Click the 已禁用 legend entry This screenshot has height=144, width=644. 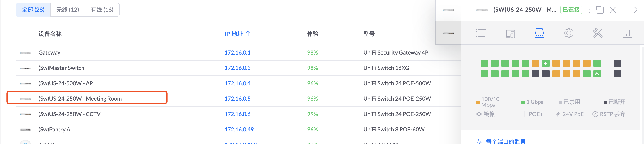click(569, 102)
